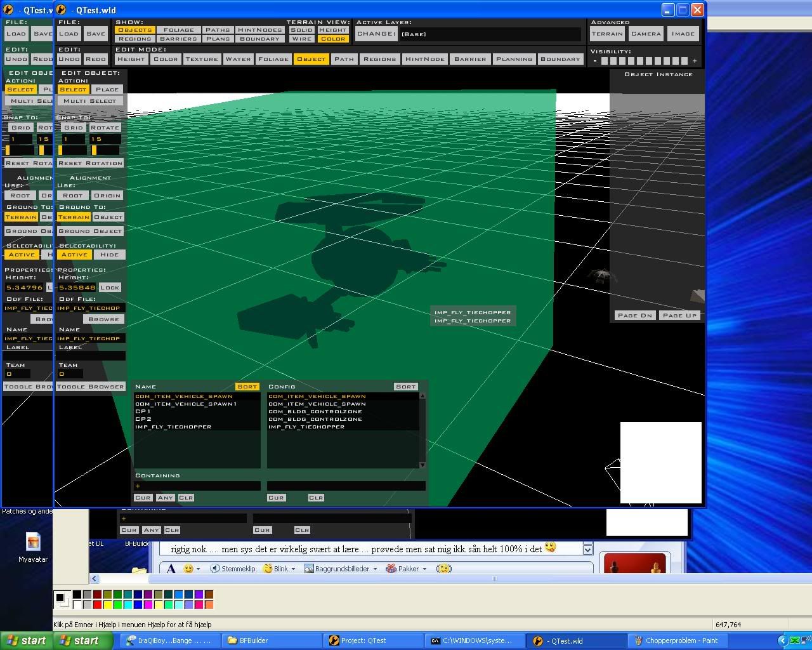Click grid snap slider handle in front window
Screen dimensions: 812x650
60,150
